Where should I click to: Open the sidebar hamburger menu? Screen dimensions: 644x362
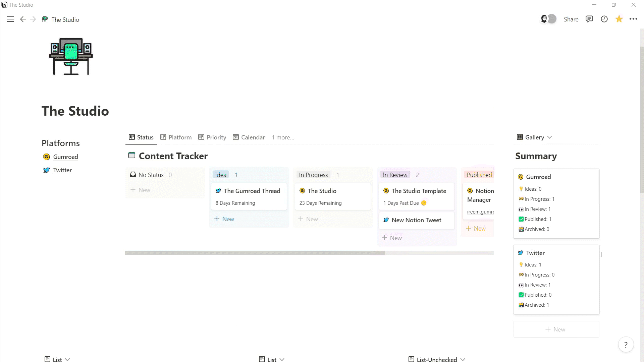(x=10, y=19)
